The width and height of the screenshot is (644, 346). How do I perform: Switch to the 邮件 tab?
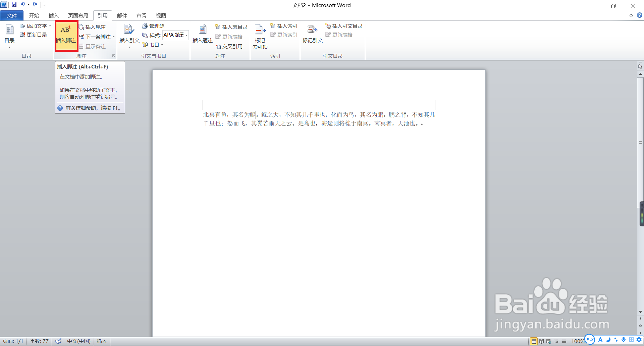122,15
